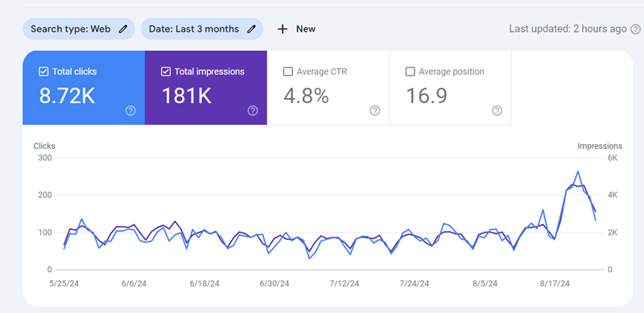Click the plus icon to add filter
The height and width of the screenshot is (313, 644).
pos(283,29)
